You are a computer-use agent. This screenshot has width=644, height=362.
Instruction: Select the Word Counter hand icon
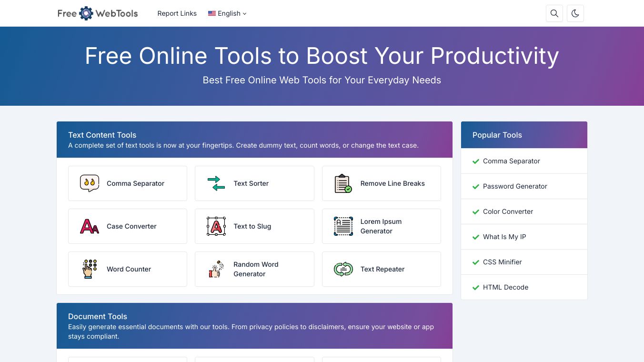(x=90, y=269)
